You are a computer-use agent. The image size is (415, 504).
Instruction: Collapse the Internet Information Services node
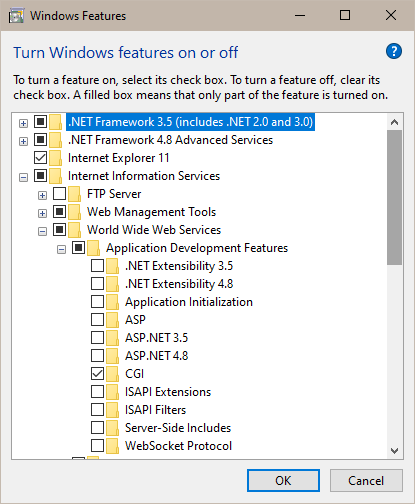click(x=23, y=178)
